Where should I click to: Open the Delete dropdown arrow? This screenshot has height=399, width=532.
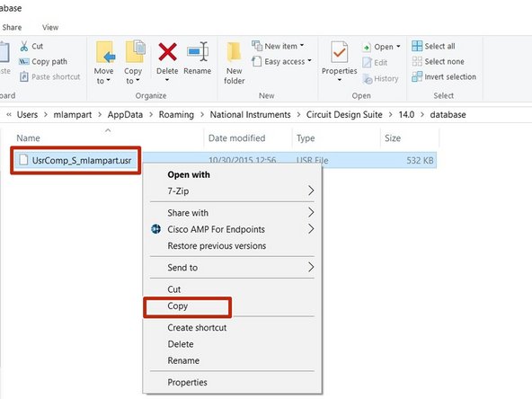(167, 80)
